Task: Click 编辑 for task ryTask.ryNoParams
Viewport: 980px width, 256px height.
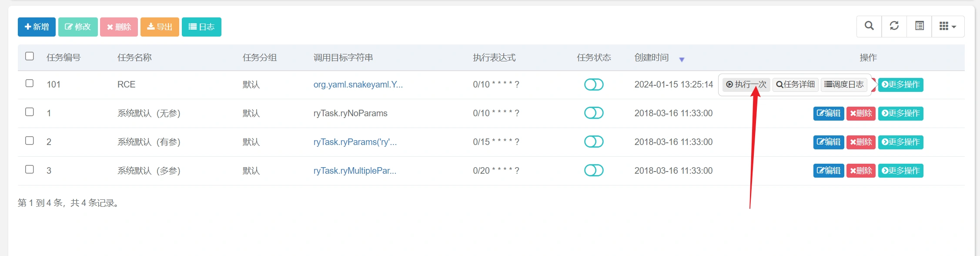Action: pos(829,113)
